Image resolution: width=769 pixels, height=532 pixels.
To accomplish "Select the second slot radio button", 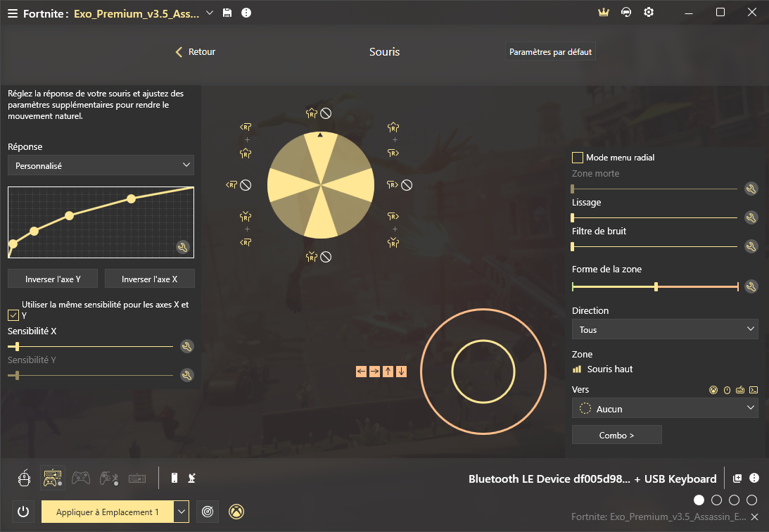I will coord(716,500).
